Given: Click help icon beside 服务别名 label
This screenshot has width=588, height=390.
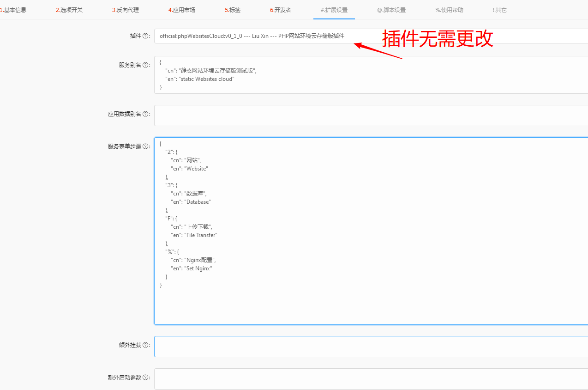Looking at the screenshot, I should point(145,65).
